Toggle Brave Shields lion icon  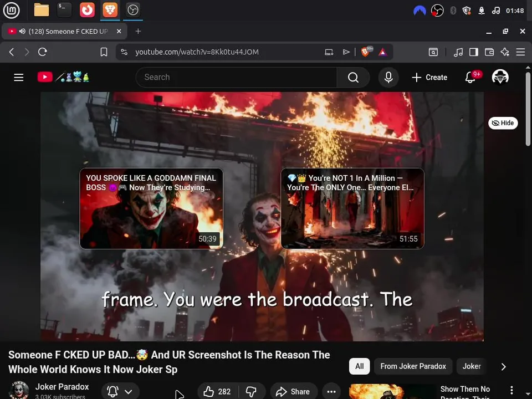(x=366, y=52)
